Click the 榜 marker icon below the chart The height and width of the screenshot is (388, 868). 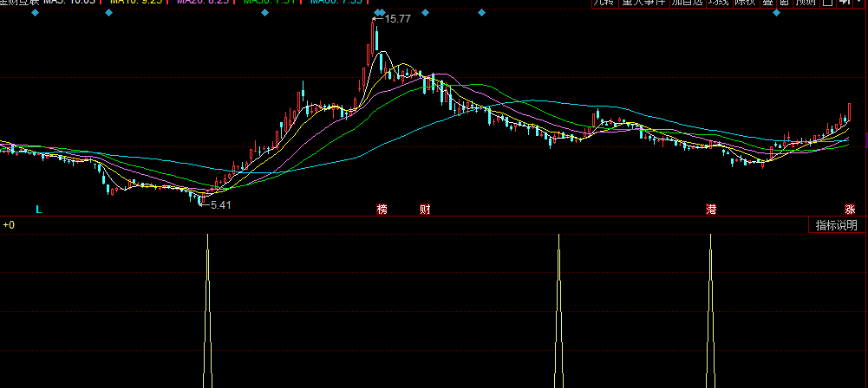pos(382,210)
